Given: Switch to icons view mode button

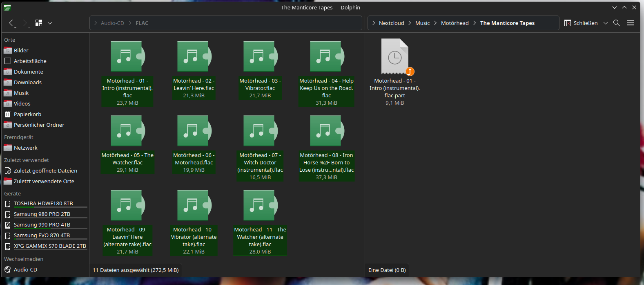Looking at the screenshot, I should (x=39, y=23).
